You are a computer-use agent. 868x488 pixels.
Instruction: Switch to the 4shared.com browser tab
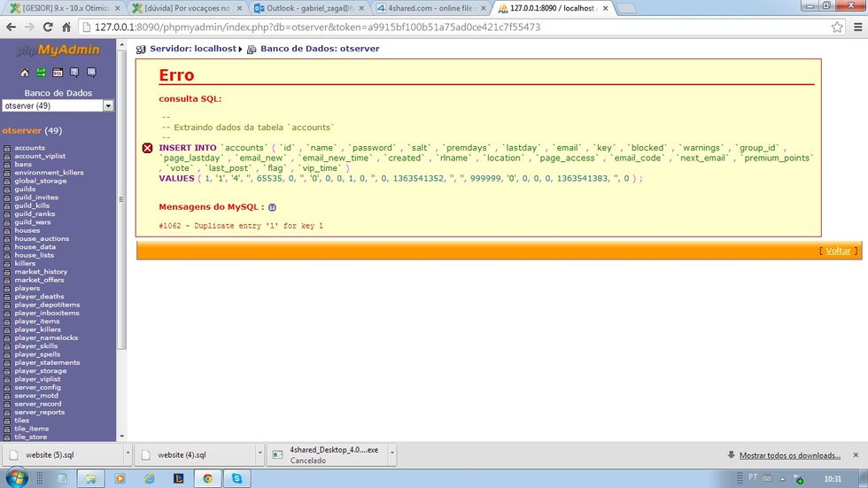430,8
